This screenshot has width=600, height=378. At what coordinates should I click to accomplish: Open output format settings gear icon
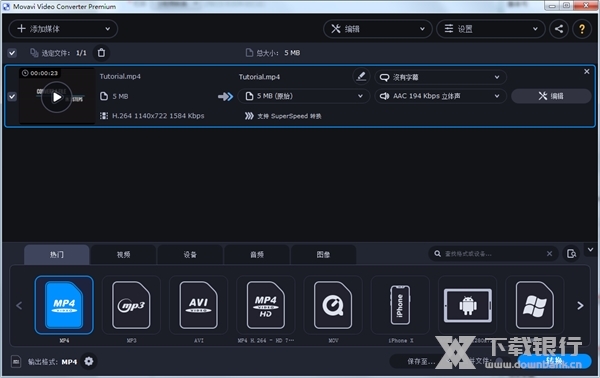click(89, 361)
